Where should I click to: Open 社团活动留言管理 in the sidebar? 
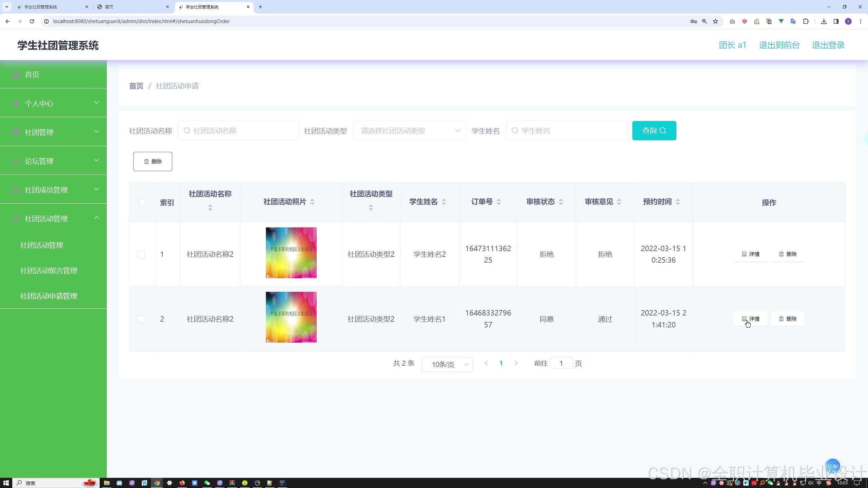49,270
